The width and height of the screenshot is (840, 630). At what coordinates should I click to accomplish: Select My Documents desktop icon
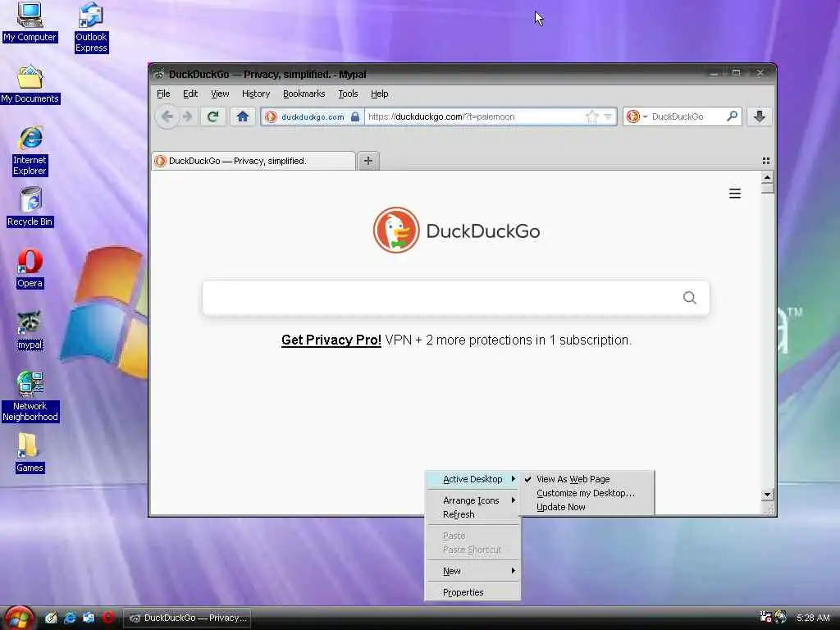(x=30, y=84)
